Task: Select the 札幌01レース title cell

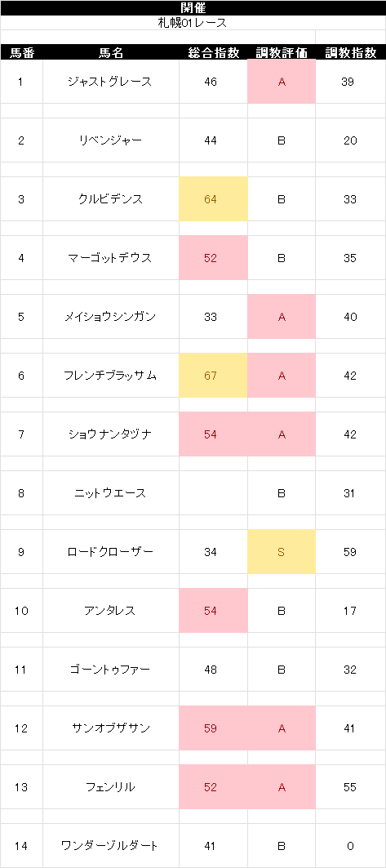Action: tap(193, 23)
